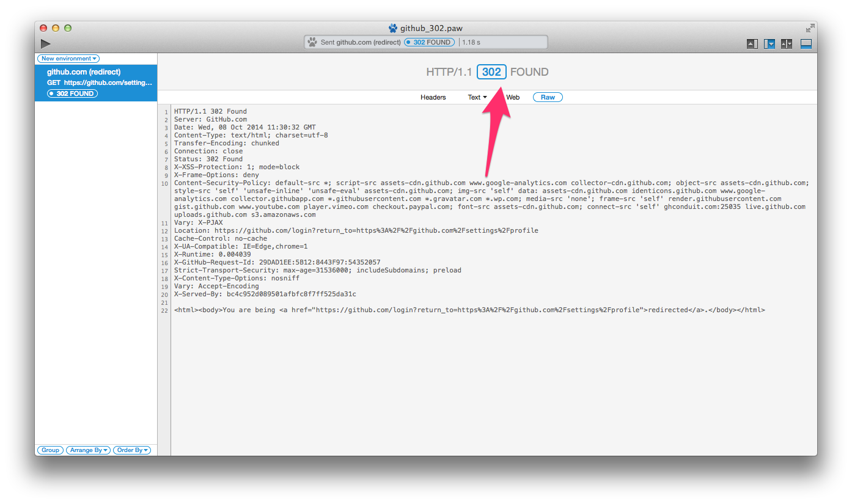Switch to the Web tab

513,97
